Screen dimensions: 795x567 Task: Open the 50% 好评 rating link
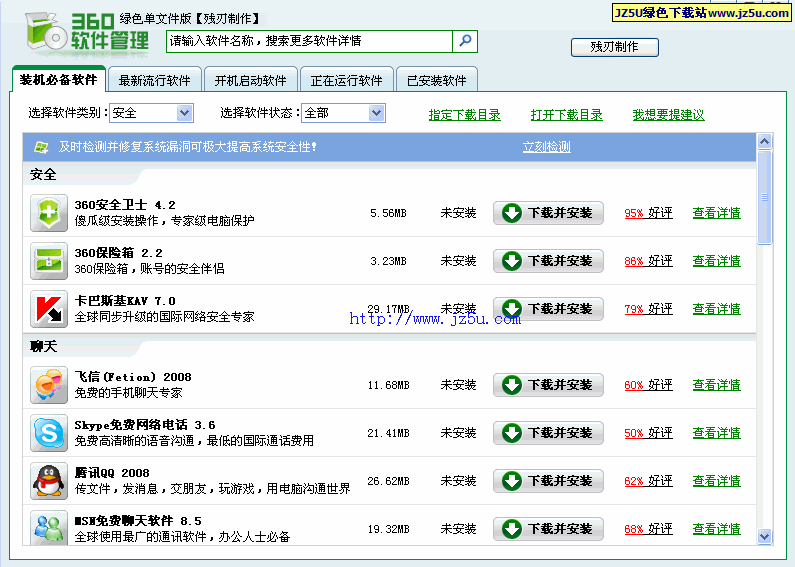[648, 433]
